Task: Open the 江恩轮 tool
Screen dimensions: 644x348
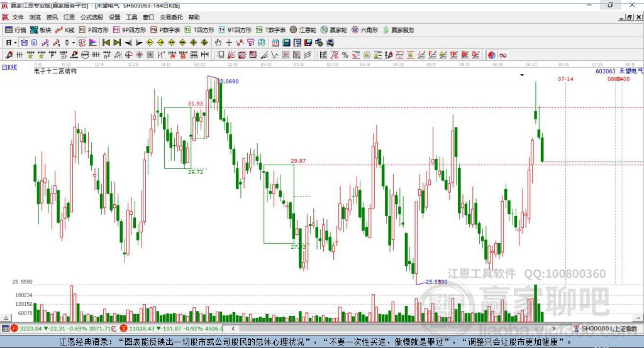Action: [x=303, y=30]
